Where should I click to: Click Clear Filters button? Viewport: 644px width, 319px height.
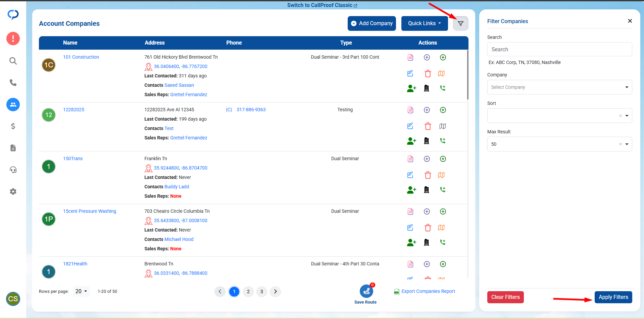pos(505,297)
